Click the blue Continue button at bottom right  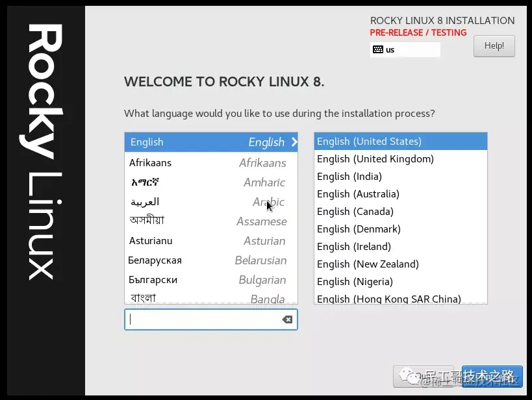pos(492,376)
